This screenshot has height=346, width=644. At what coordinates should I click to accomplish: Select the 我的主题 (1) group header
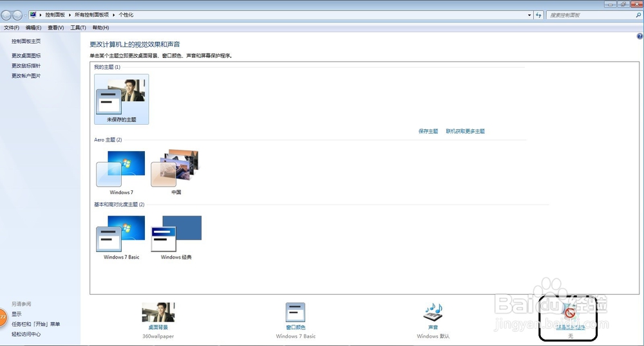(107, 67)
